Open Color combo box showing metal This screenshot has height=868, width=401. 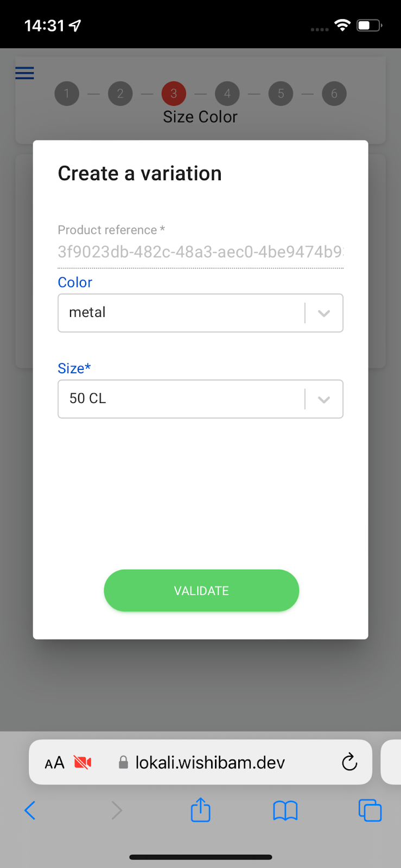200,313
